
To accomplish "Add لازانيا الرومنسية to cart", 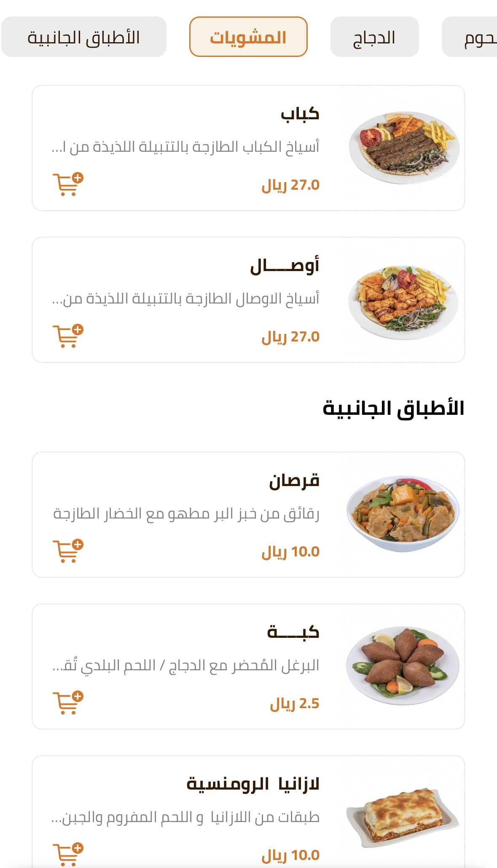I will 68,854.
